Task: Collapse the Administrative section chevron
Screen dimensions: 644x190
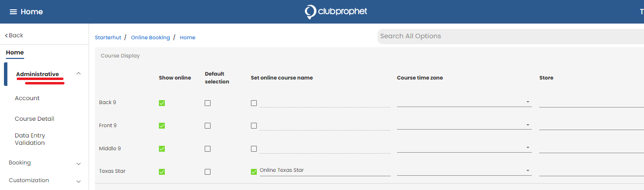Action: pyautogui.click(x=79, y=74)
